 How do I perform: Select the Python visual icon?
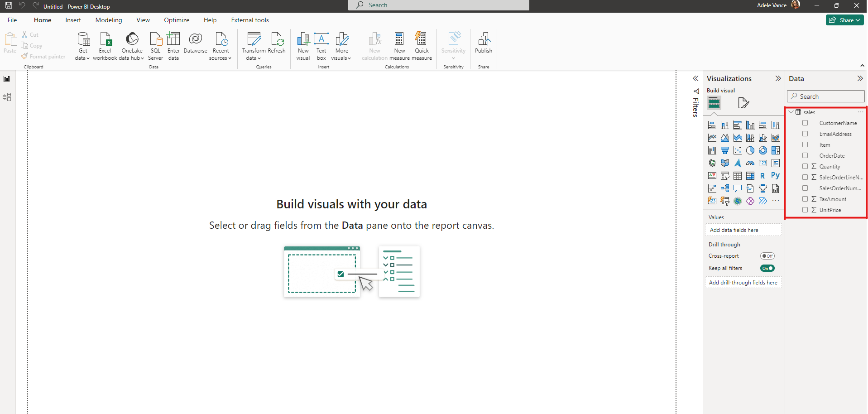775,176
